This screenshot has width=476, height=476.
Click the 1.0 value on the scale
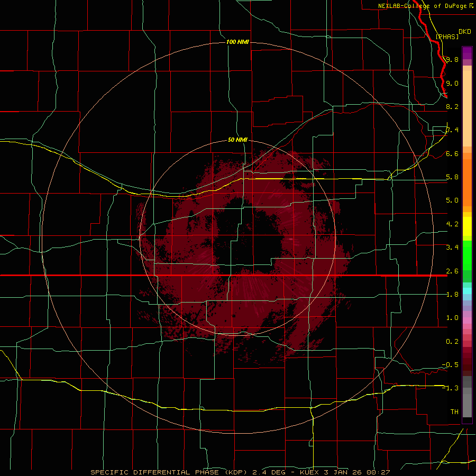[452, 317]
